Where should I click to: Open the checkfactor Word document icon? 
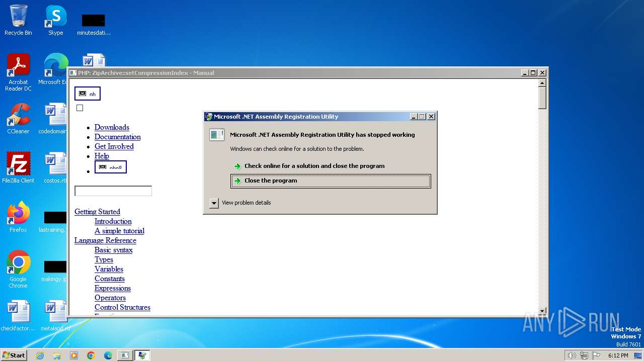(18, 316)
